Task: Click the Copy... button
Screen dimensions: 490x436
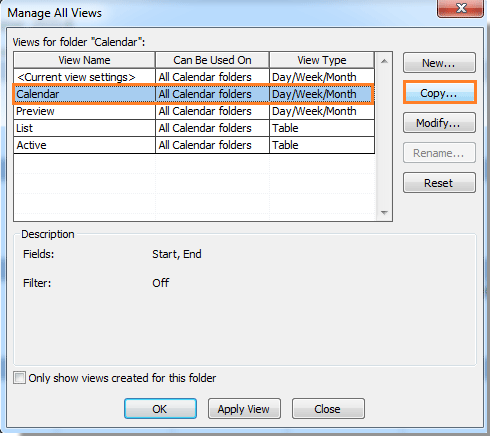Action: (439, 93)
